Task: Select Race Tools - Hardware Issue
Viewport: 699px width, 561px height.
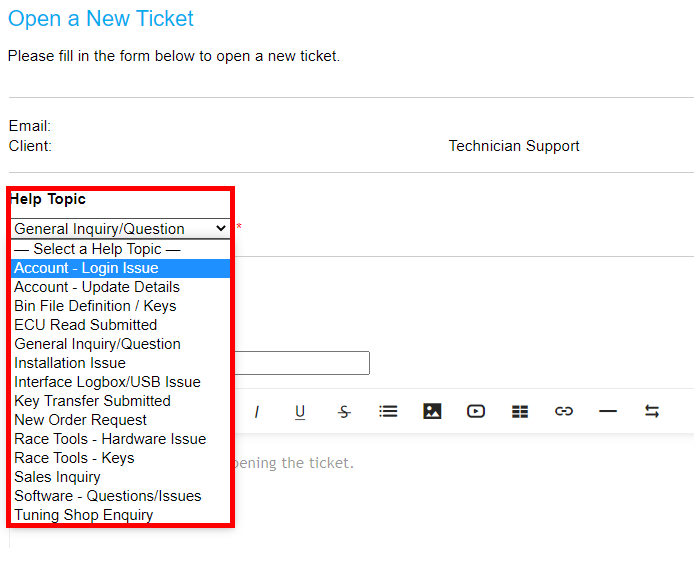Action: pos(120,439)
